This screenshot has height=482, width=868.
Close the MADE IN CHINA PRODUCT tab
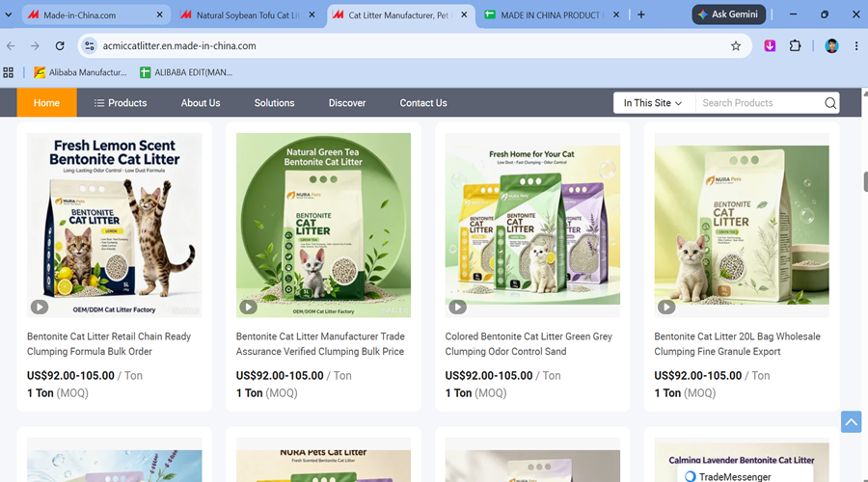tap(616, 14)
